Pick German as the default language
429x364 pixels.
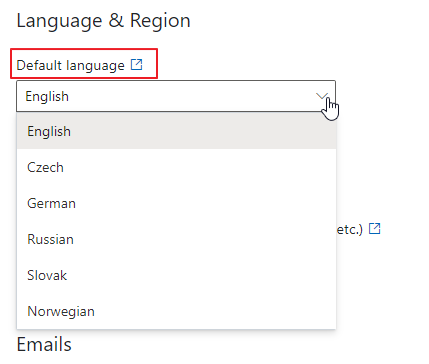point(176,203)
